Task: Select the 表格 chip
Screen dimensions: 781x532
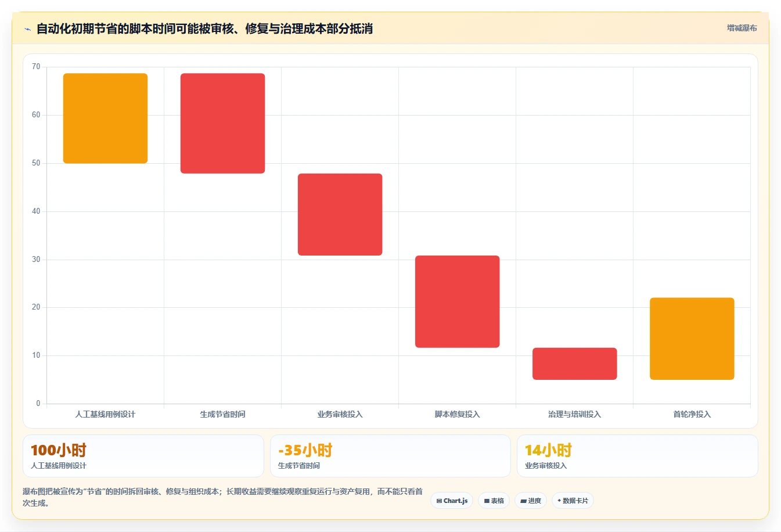Action: pos(494,501)
